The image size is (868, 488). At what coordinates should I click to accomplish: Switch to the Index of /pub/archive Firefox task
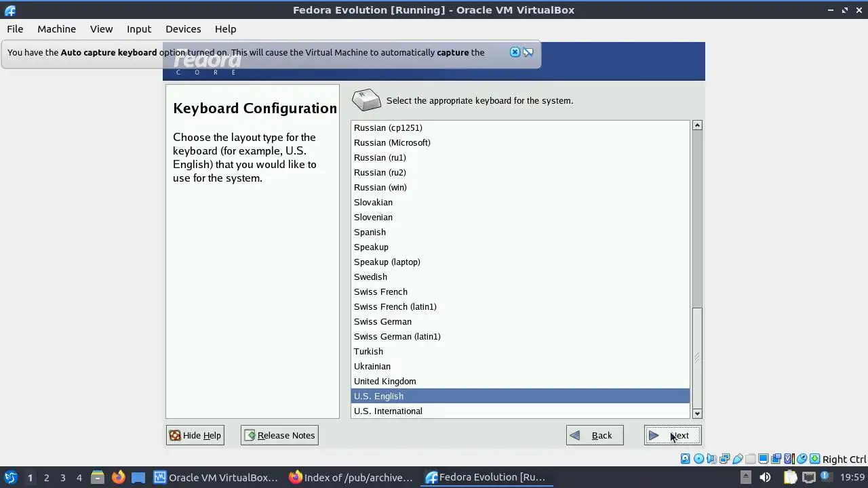coord(351,477)
